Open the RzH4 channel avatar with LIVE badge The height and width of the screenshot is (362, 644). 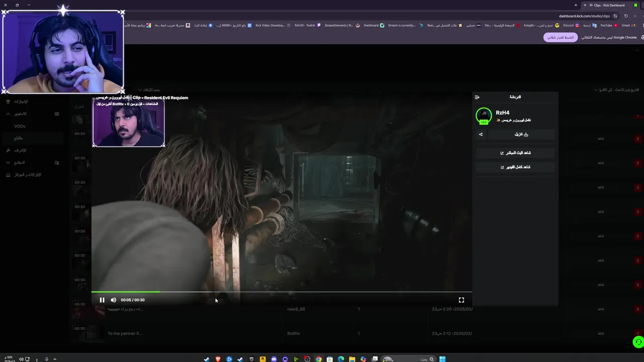[x=484, y=116]
